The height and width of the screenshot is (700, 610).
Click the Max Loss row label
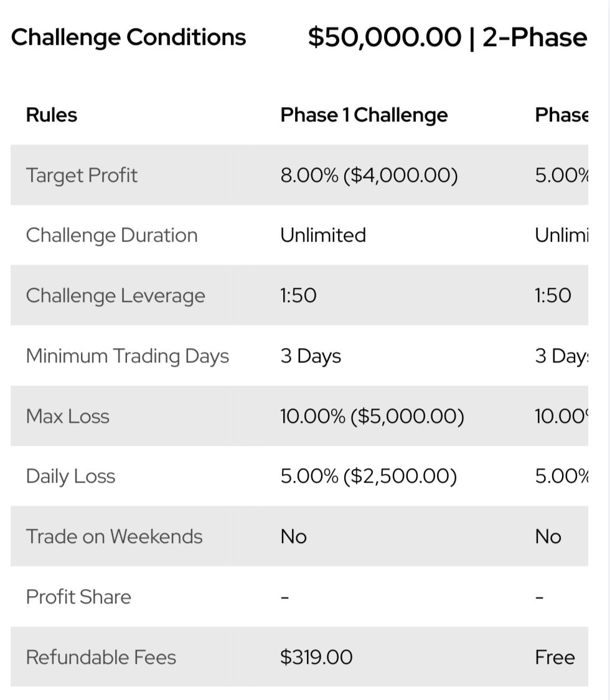67,416
